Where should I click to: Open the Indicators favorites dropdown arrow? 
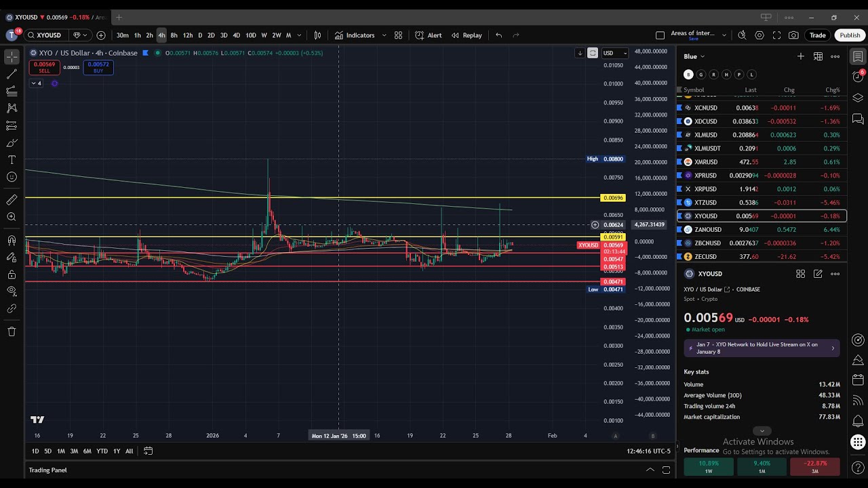[384, 35]
